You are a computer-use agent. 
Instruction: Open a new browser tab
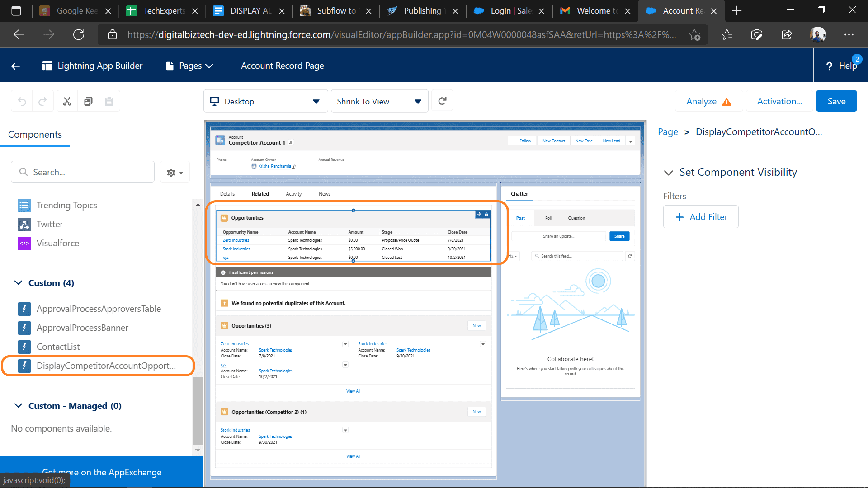pyautogui.click(x=737, y=11)
